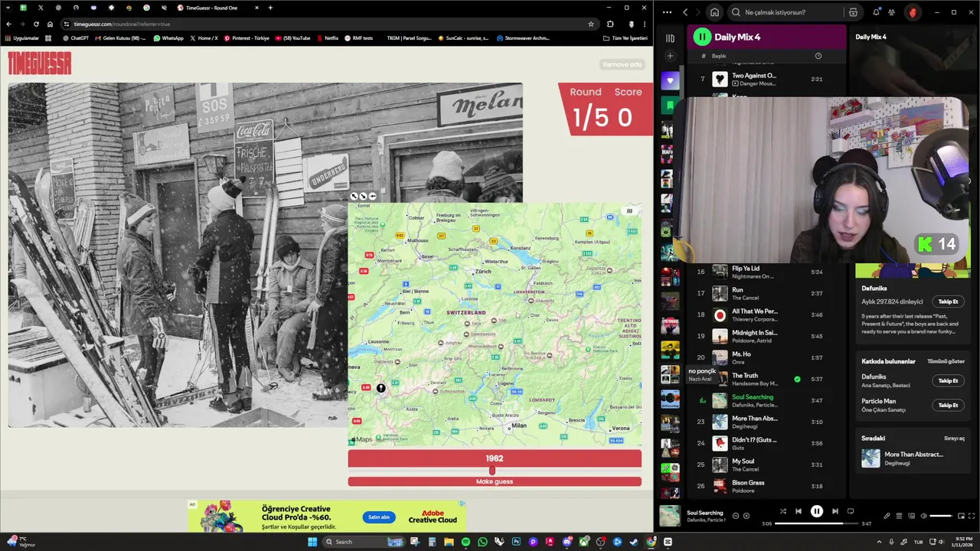The image size is (980, 551).
Task: Toggle repeat in Spotify player
Action: tap(851, 511)
